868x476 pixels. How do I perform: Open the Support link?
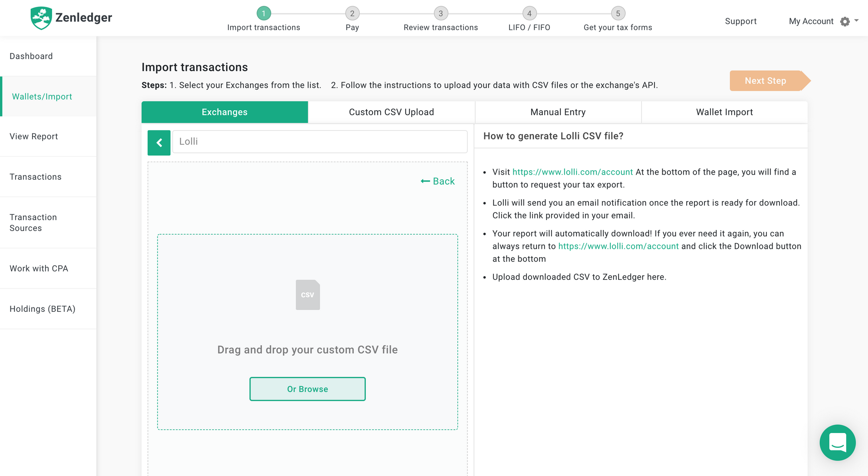click(740, 21)
